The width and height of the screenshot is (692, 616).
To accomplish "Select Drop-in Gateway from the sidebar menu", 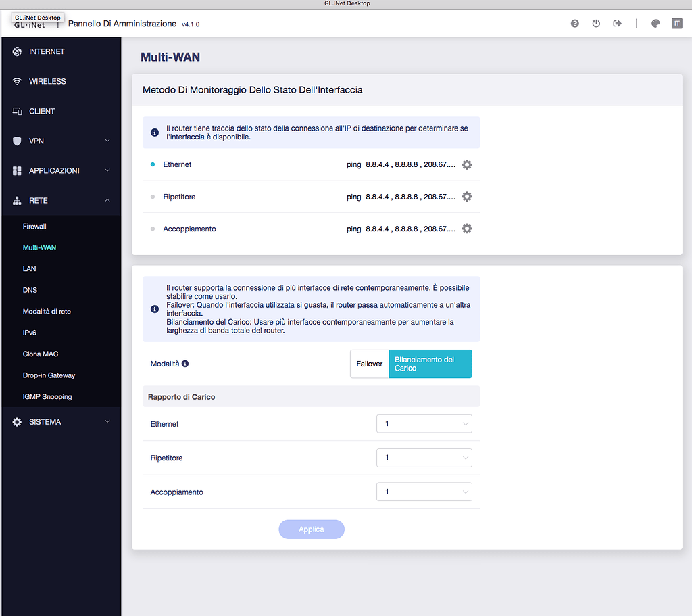I will click(x=48, y=375).
